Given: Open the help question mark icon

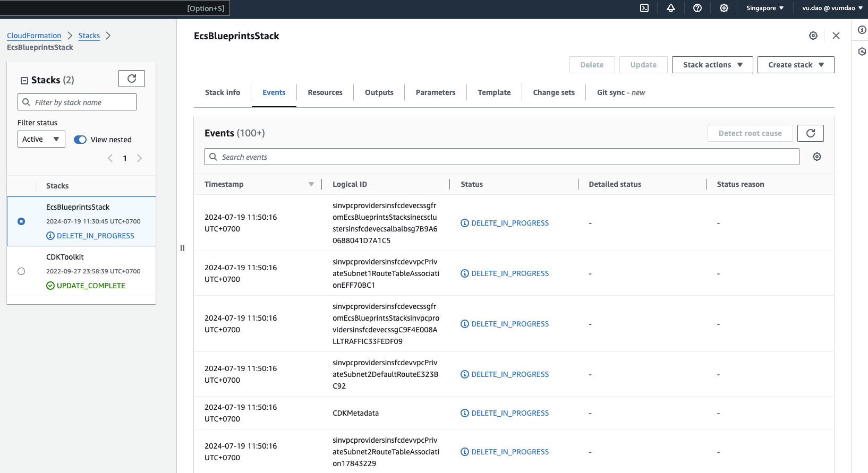Looking at the screenshot, I should 697,8.
